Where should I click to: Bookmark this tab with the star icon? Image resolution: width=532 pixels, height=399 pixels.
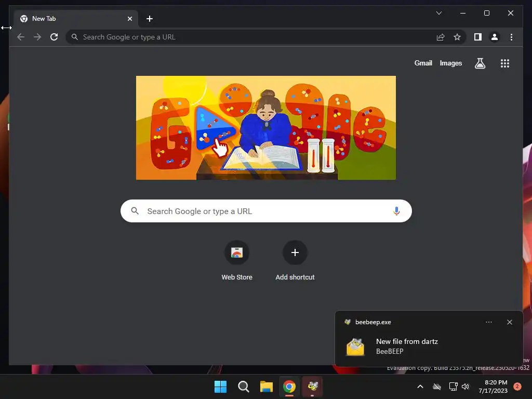457,37
